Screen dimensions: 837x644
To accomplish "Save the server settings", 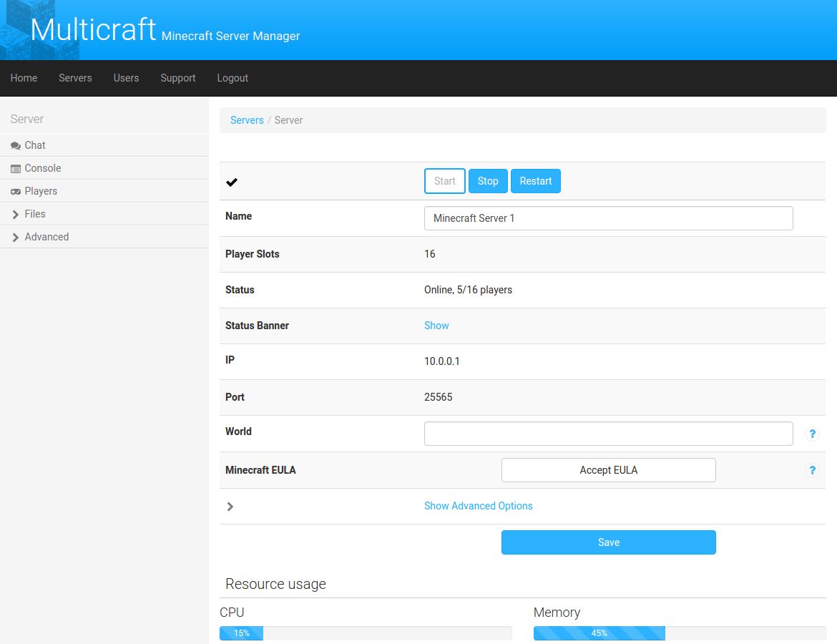I will [x=609, y=542].
